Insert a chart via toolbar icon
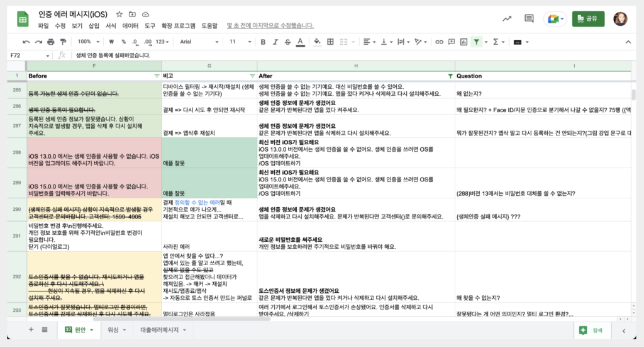 464,42
